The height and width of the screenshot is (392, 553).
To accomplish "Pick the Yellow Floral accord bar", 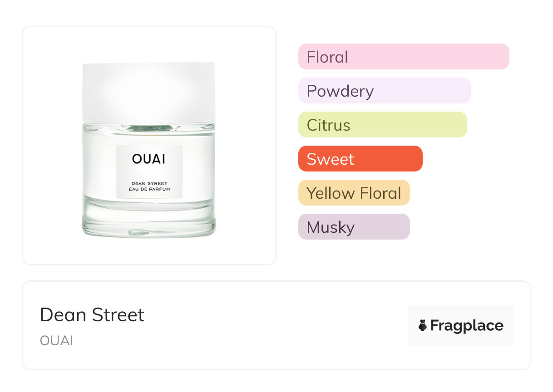I will tap(354, 193).
